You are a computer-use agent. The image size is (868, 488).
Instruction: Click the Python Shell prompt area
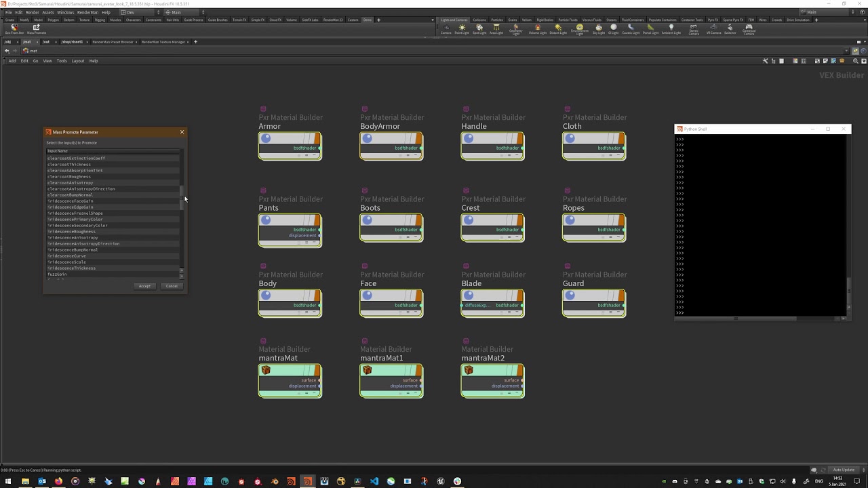tap(761, 225)
